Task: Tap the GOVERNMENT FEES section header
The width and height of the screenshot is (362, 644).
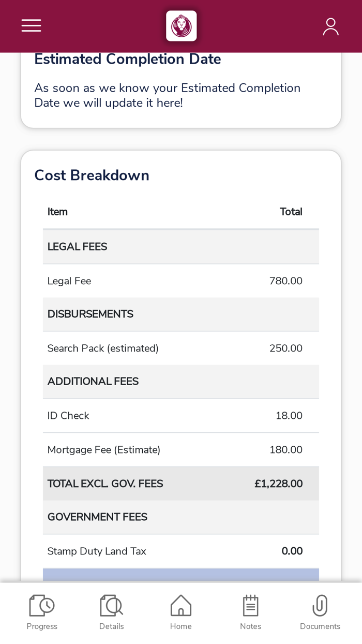Action: (181, 517)
